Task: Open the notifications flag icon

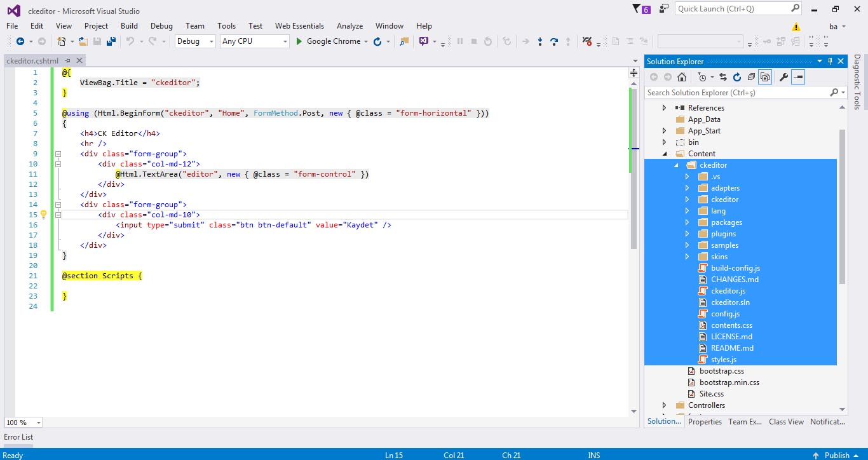Action: coord(637,9)
